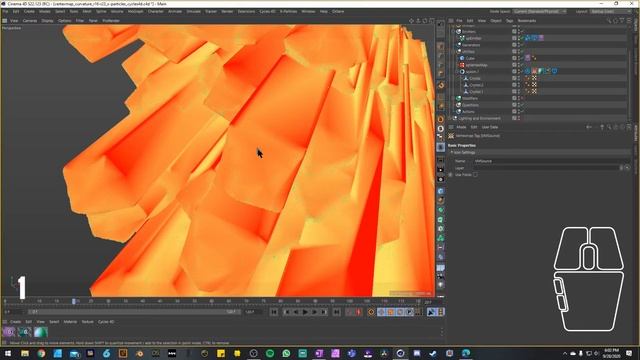Viewport: 640px width, 360px height.
Task: Click the Object Manager search icon
Action: tap(609, 20)
